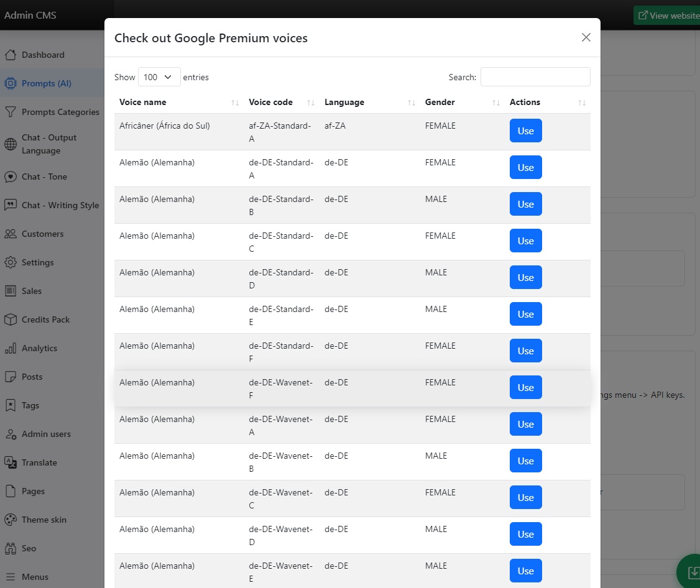Viewport: 700px width, 588px height.
Task: Click the Theme skin palette icon
Action: click(x=11, y=520)
